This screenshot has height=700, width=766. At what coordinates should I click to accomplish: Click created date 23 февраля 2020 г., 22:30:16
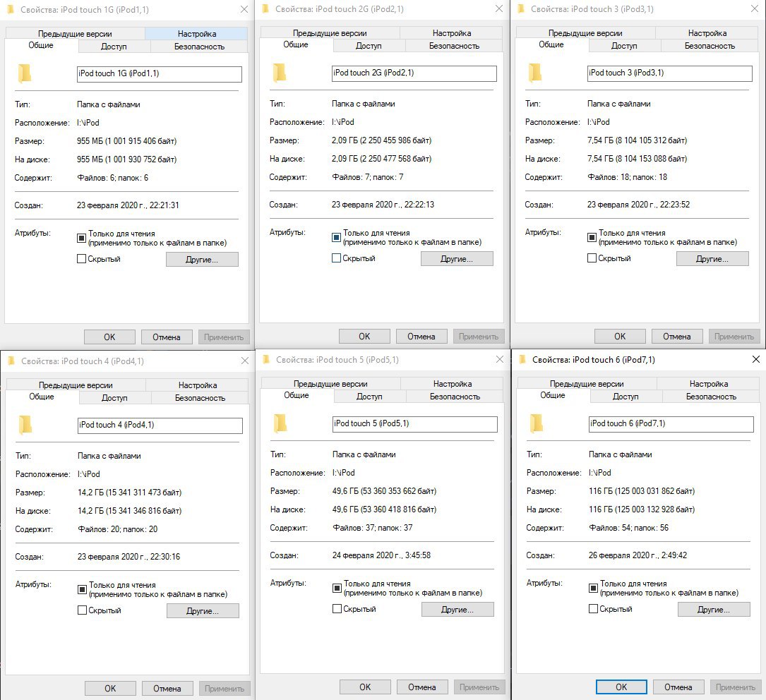coord(128,557)
